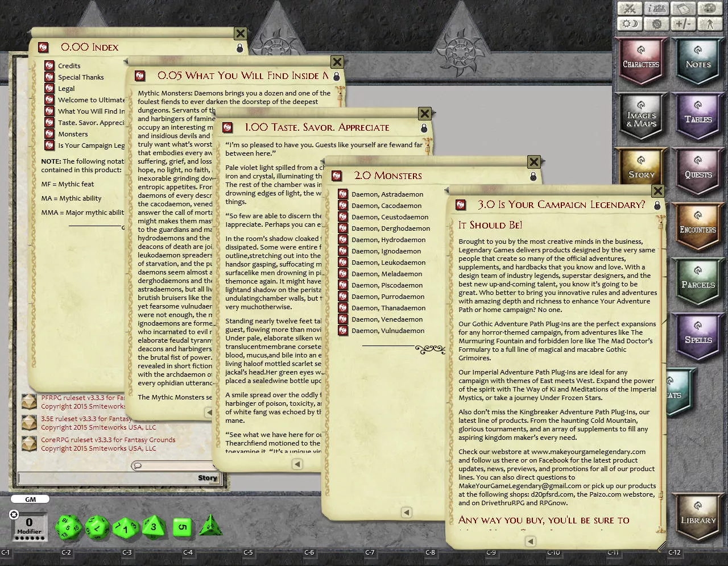The height and width of the screenshot is (566, 728).
Task: Click the chat speaker bubble icon
Action: pos(136,466)
